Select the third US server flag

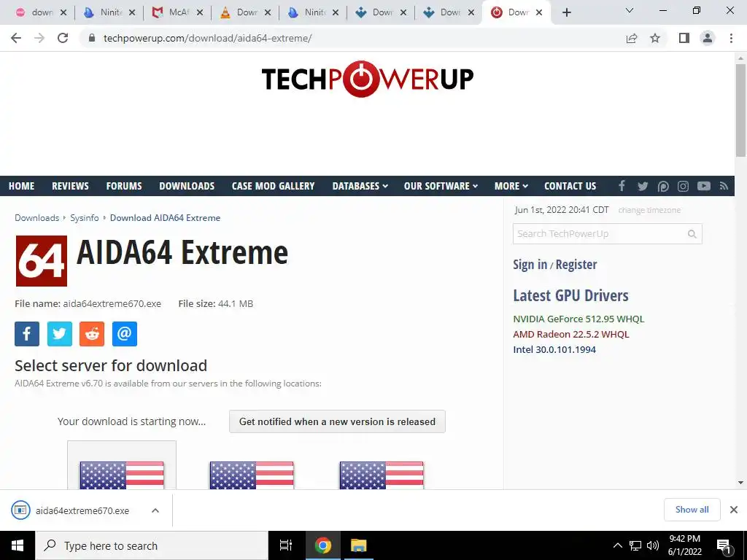(382, 475)
